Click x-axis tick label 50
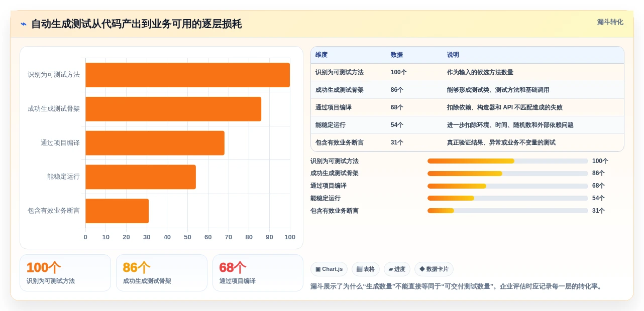The height and width of the screenshot is (311, 644). (x=187, y=237)
